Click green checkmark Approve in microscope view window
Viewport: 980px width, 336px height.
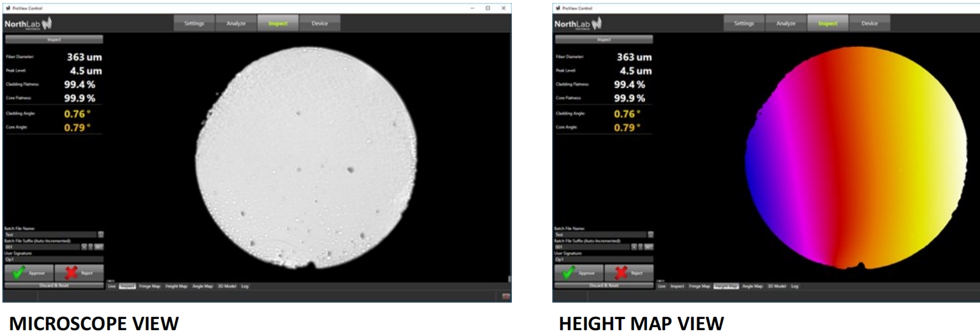(29, 273)
